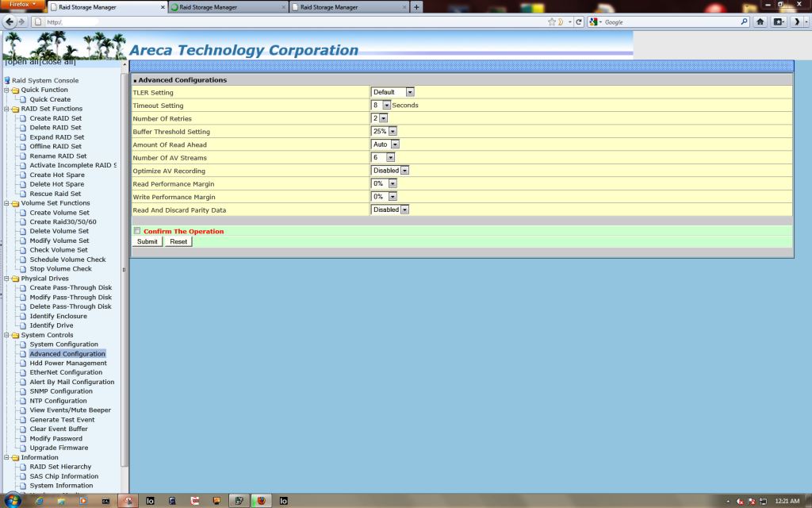Click the Windows Start orb
The height and width of the screenshot is (508, 812).
click(x=14, y=501)
